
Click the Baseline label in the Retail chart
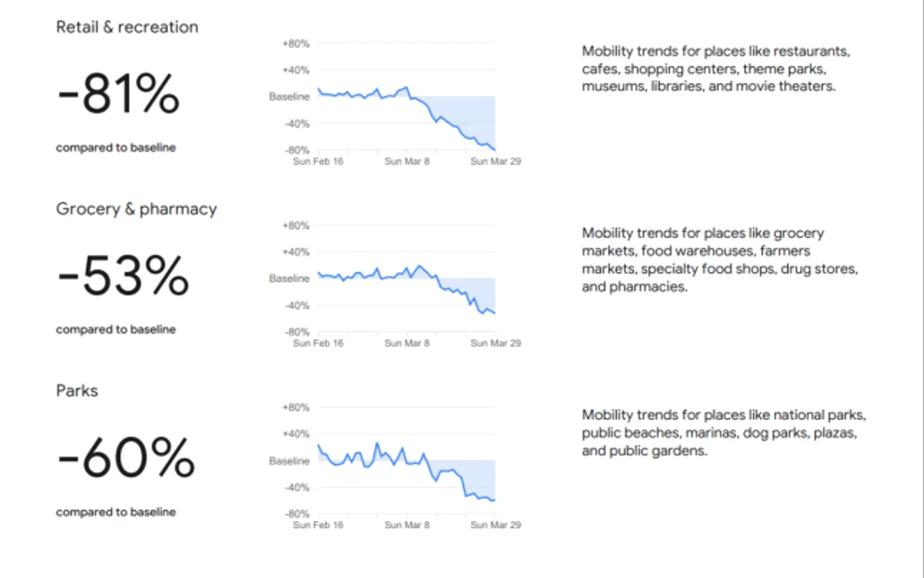click(x=289, y=96)
